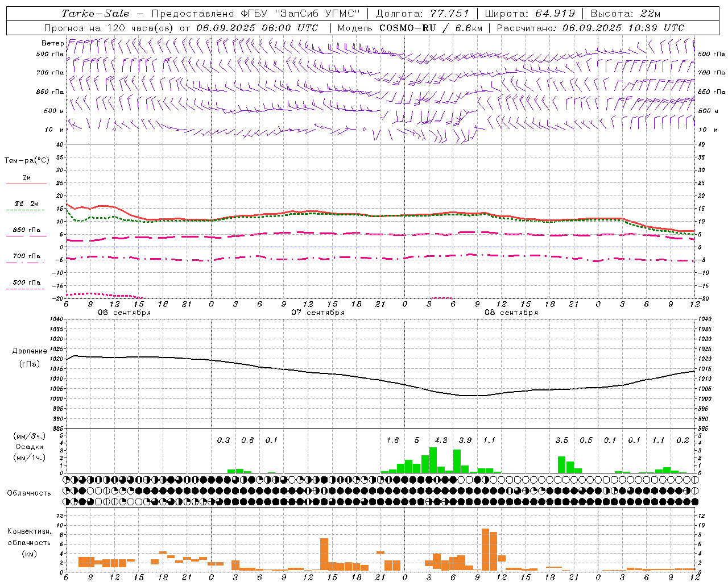
Task: Click the 'Осадки' precipitation panel label
Action: tap(29, 447)
